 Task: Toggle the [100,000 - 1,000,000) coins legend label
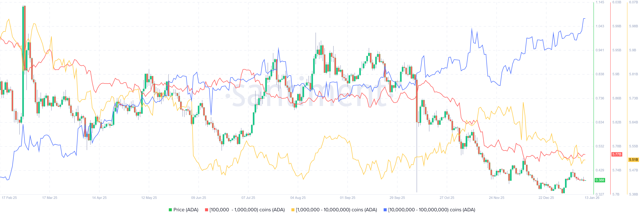pos(247,210)
